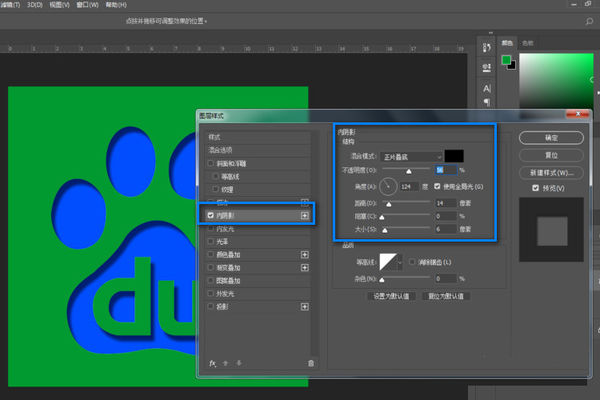Click the 复位 button
This screenshot has height=400, width=600.
(x=551, y=155)
